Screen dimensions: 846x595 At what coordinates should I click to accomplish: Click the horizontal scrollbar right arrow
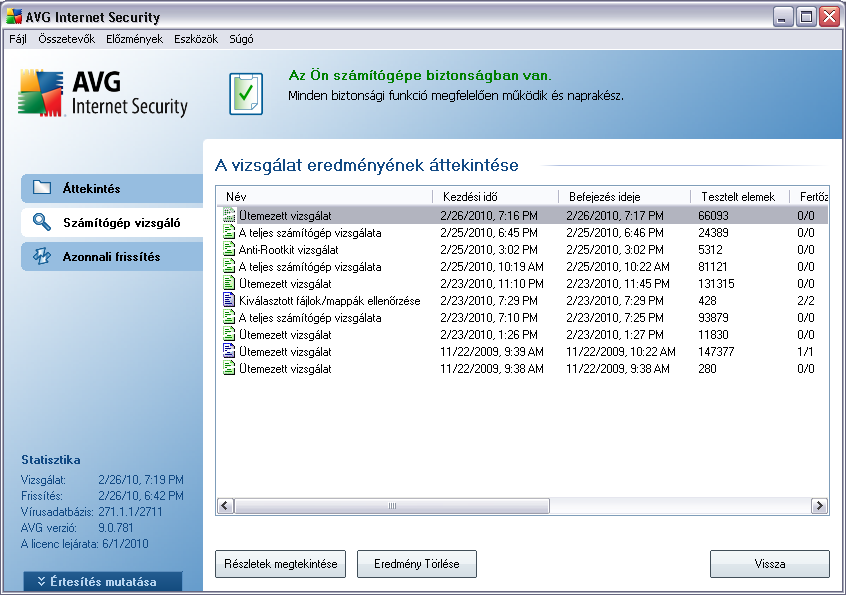pyautogui.click(x=820, y=506)
